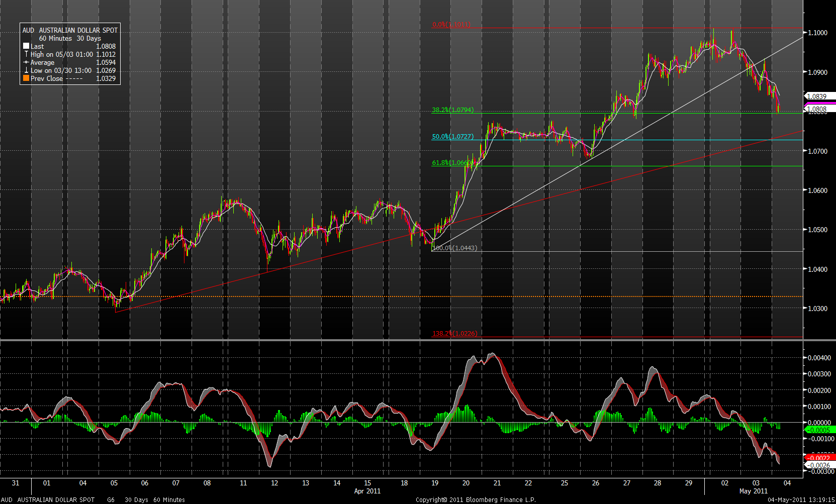Image resolution: width=836 pixels, height=504 pixels.
Task: Click the green -0.0005 histogram value tag
Action: (x=819, y=430)
